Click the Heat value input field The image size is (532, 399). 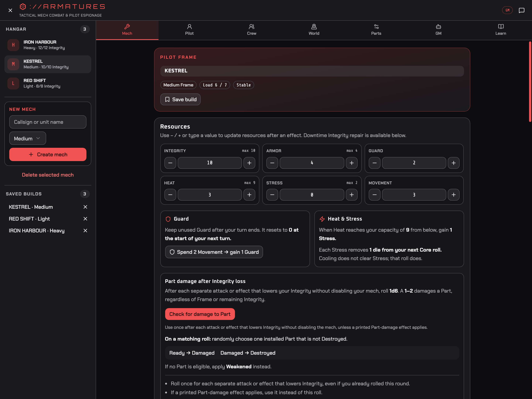[210, 195]
